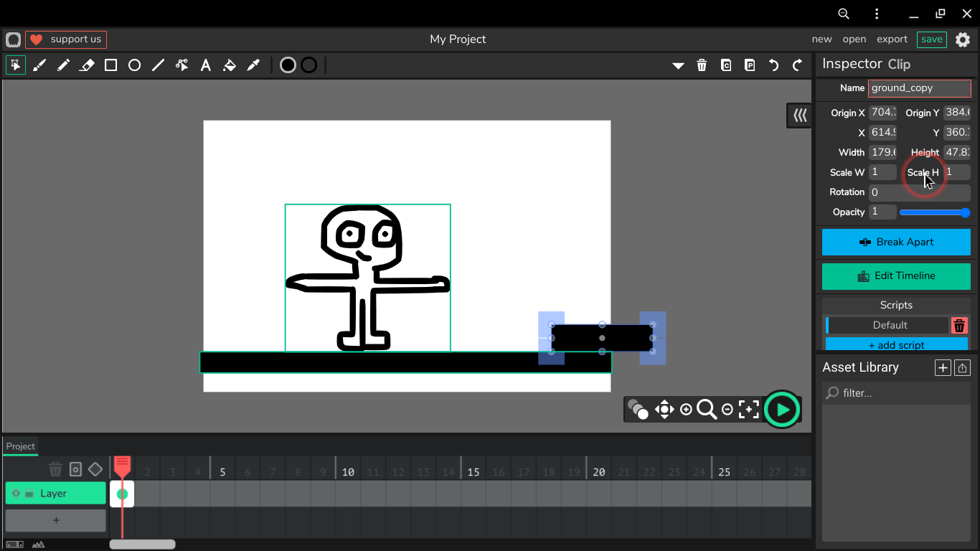
Task: Open the export menu
Action: point(892,39)
